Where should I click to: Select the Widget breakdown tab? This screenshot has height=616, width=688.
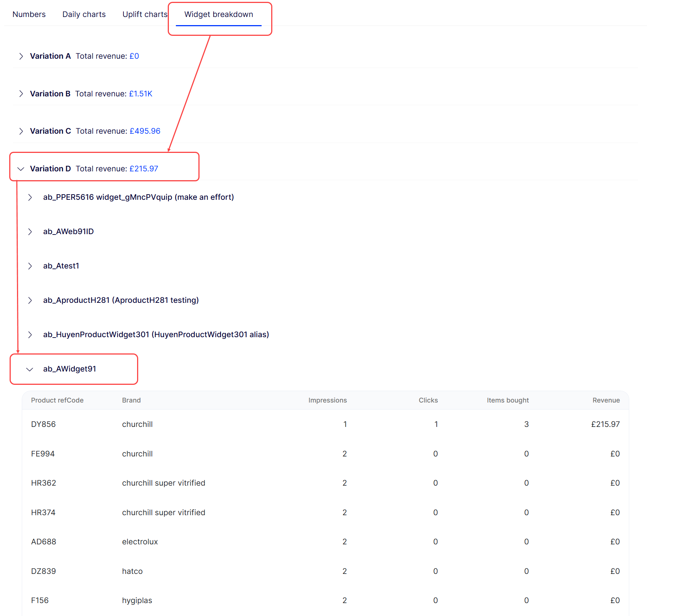click(x=218, y=14)
